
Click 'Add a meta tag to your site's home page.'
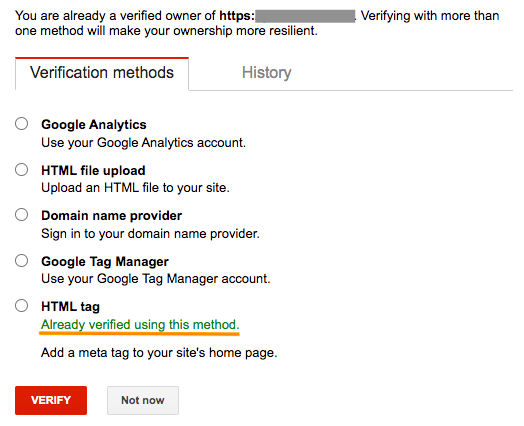(159, 353)
